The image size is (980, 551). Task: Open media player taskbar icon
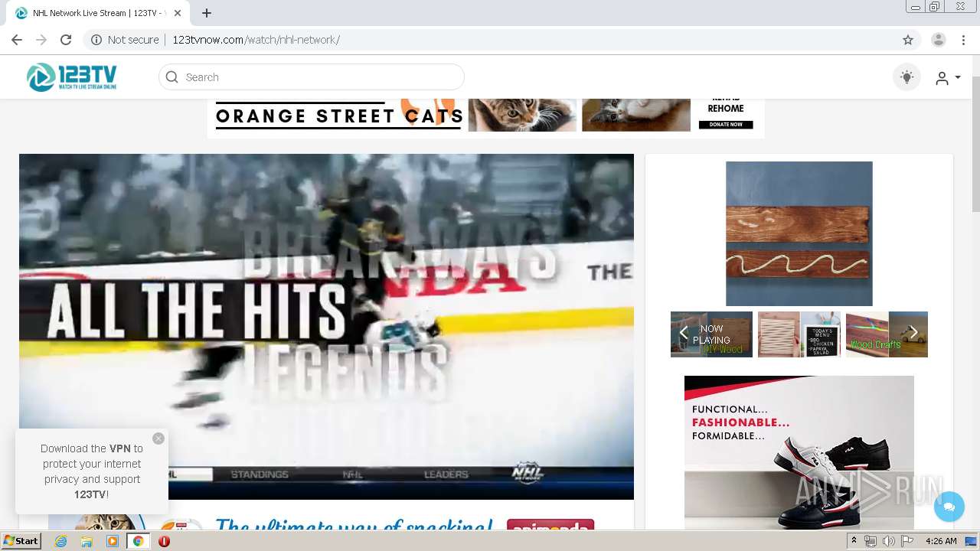pos(113,541)
